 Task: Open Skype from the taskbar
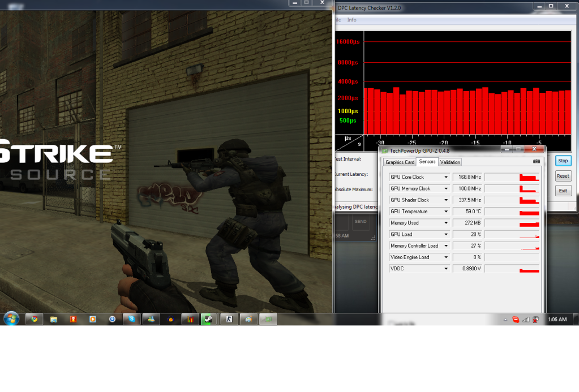tap(132, 319)
